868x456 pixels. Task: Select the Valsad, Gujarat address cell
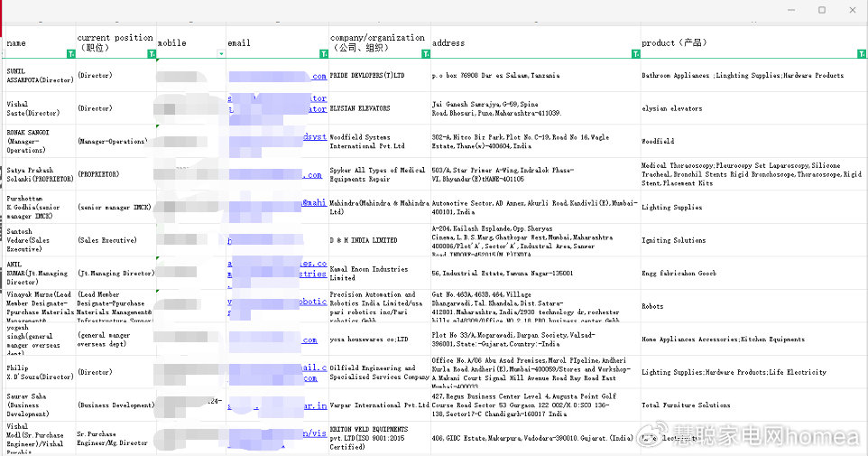535,340
